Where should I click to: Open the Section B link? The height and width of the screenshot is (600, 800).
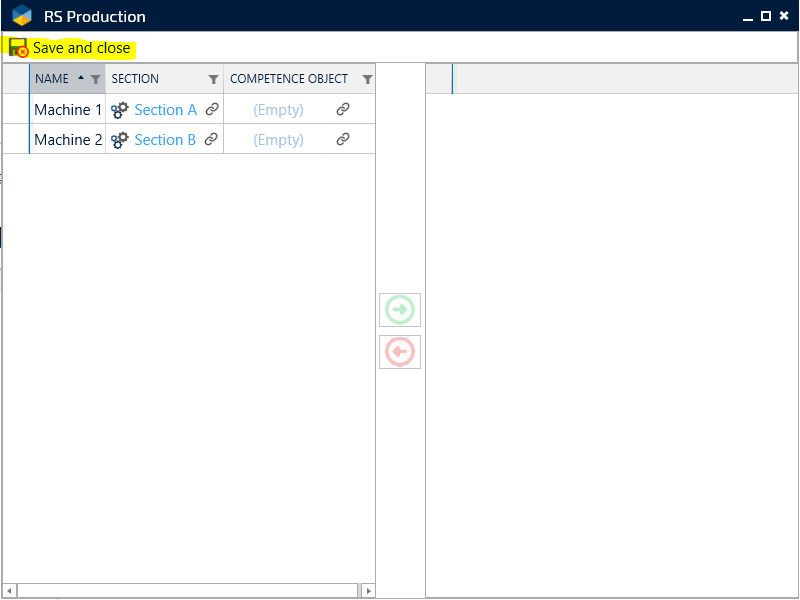tap(165, 140)
